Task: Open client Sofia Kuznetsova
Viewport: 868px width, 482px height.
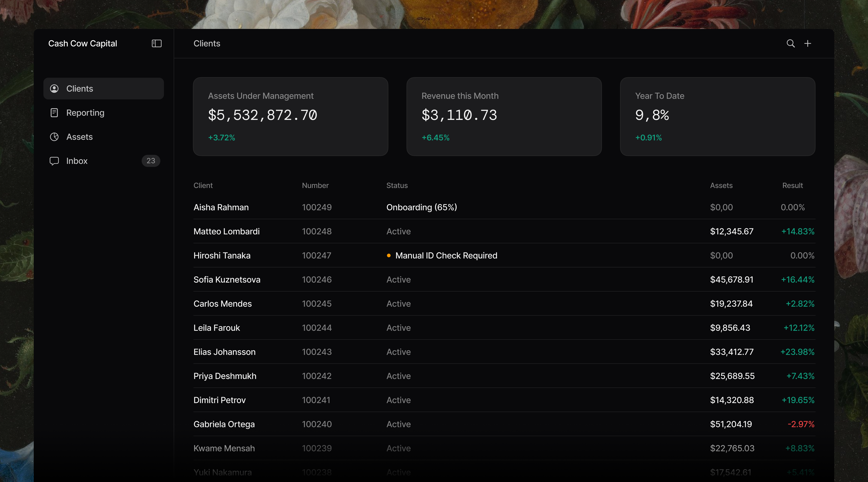Action: point(227,280)
